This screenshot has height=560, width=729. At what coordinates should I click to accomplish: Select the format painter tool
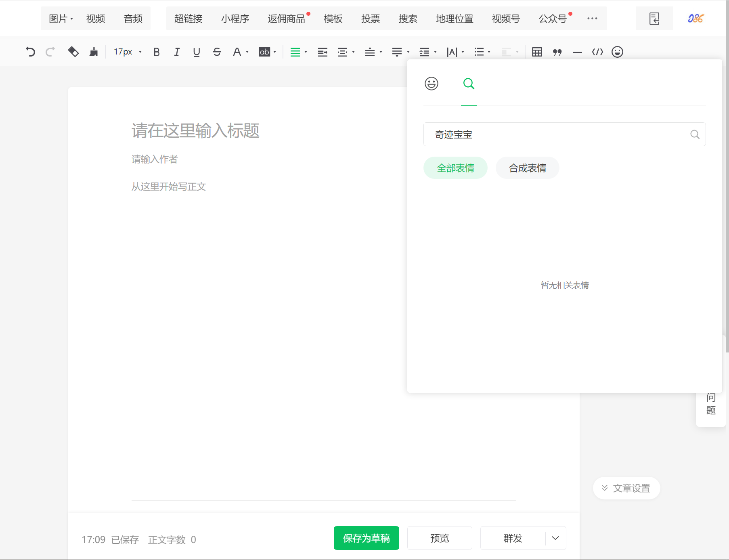click(94, 52)
